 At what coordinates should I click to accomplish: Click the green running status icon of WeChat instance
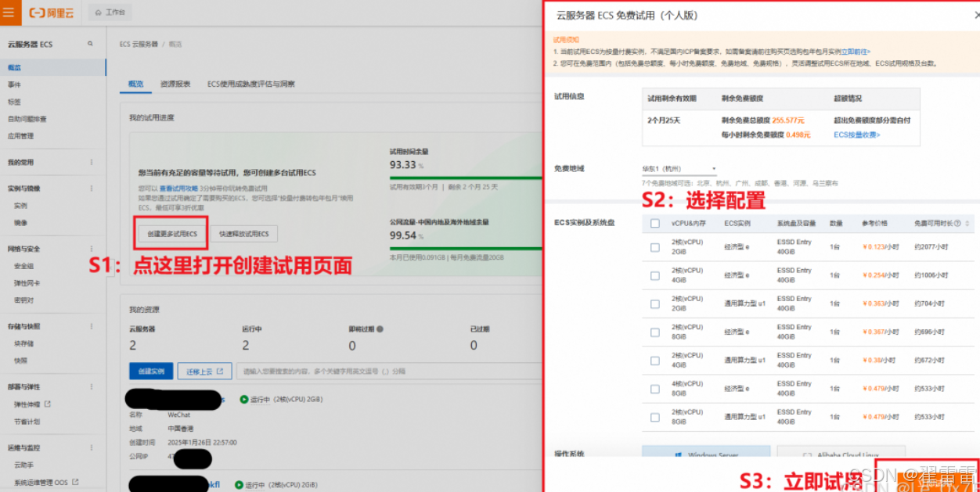click(x=243, y=400)
